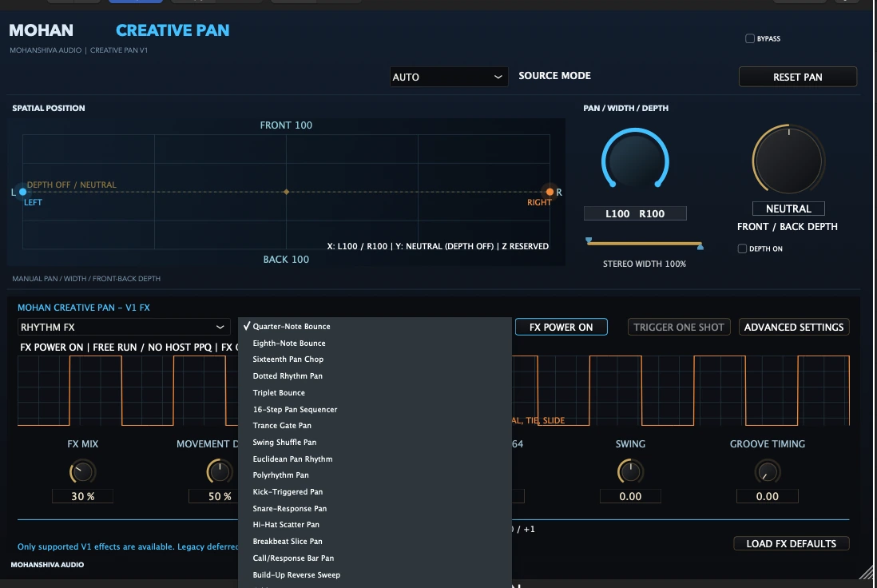
Task: Click the BACK 100 label
Action: coord(286,260)
